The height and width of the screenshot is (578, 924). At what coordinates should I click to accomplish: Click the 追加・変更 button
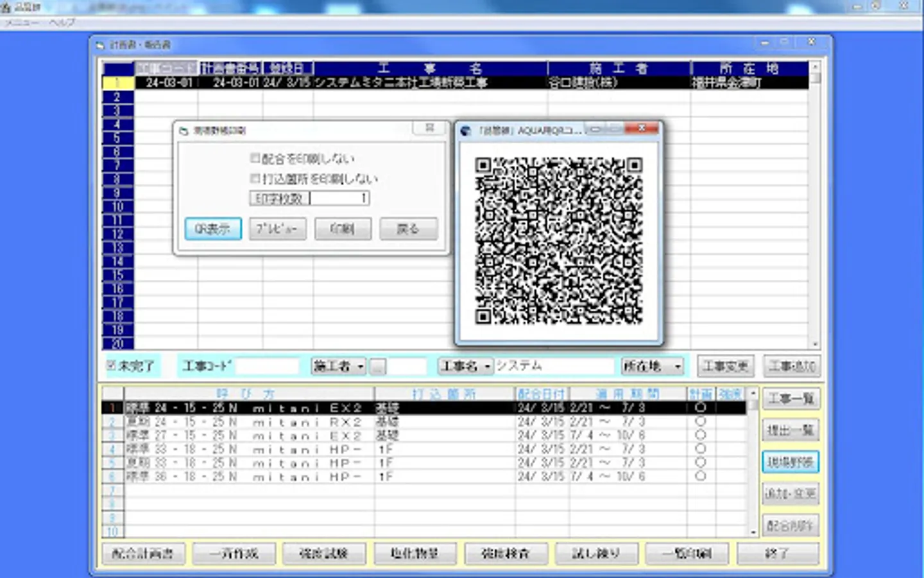click(791, 493)
